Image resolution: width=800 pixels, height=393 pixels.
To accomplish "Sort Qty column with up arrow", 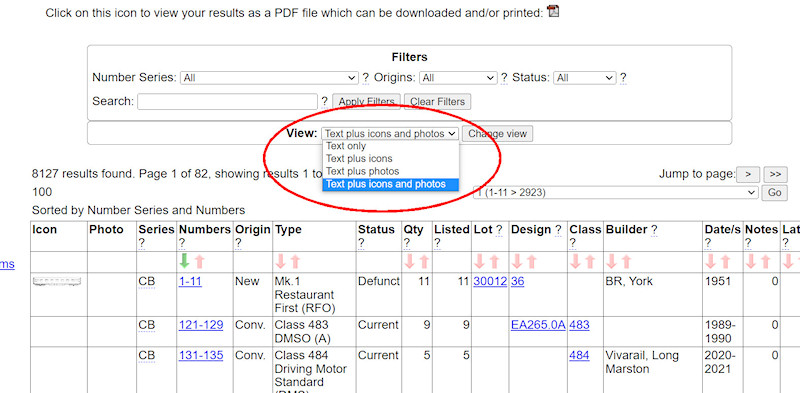I will point(424,262).
